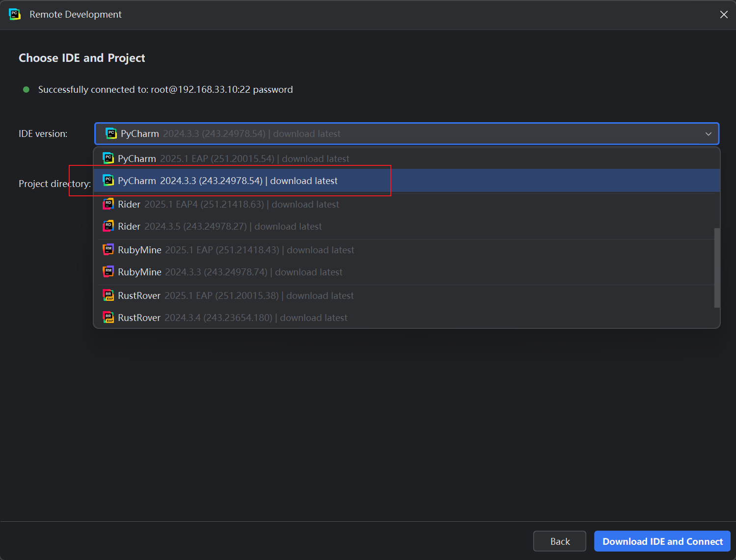
Task: Click the 'Successfully connected to' status text
Action: [165, 89]
